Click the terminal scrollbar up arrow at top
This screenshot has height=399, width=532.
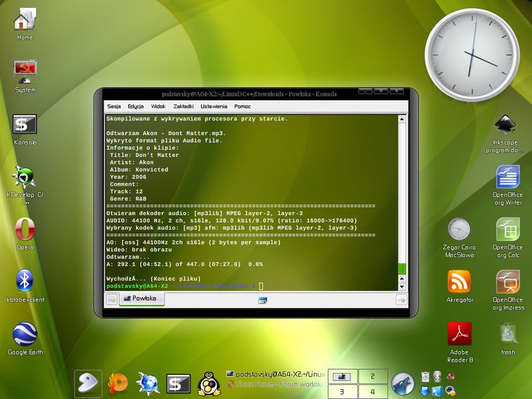coord(402,119)
